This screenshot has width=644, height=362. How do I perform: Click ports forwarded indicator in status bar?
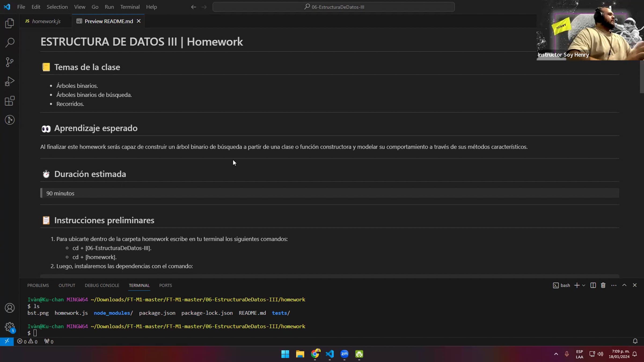click(49, 341)
